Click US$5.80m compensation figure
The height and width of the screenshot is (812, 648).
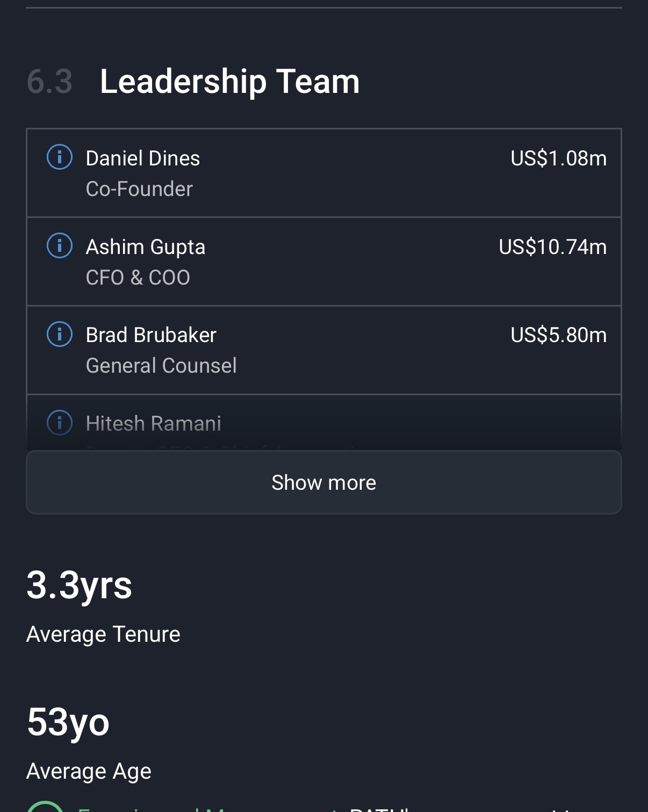click(558, 335)
